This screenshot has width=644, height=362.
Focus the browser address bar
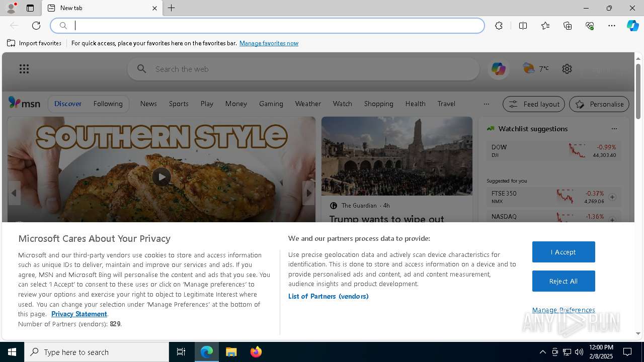[268, 26]
